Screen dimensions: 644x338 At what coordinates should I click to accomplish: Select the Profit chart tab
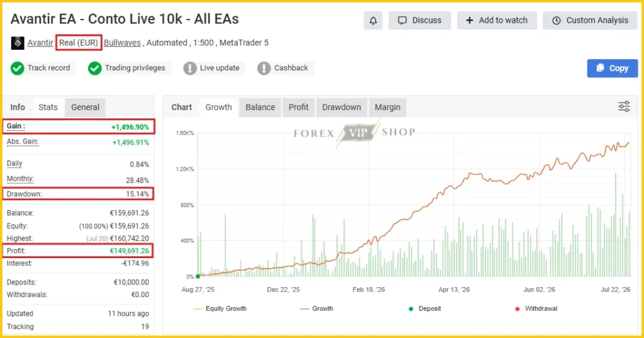298,108
